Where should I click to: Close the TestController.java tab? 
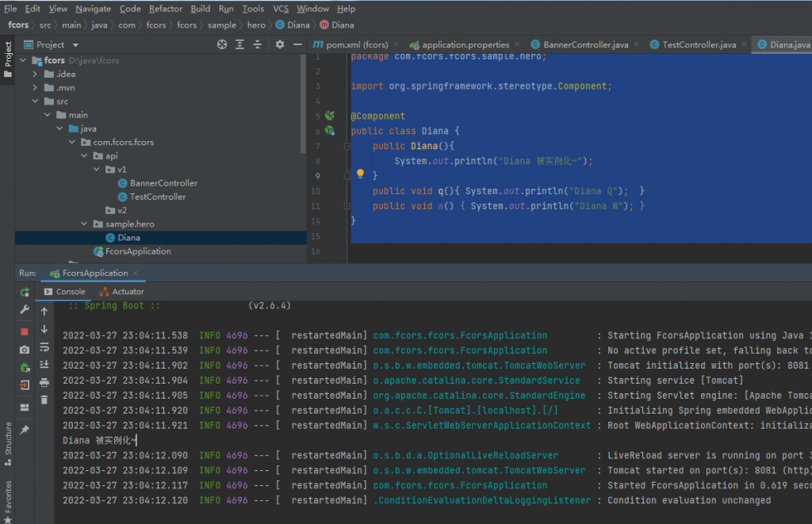coord(744,44)
